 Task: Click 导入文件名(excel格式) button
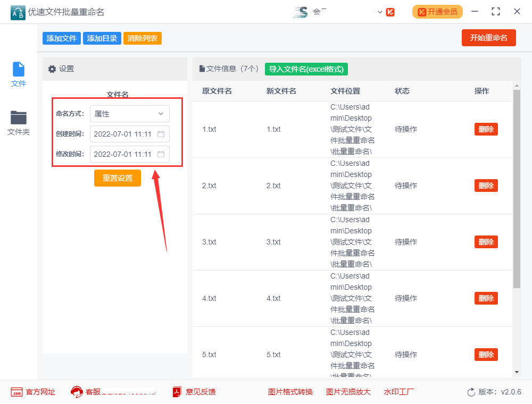306,69
